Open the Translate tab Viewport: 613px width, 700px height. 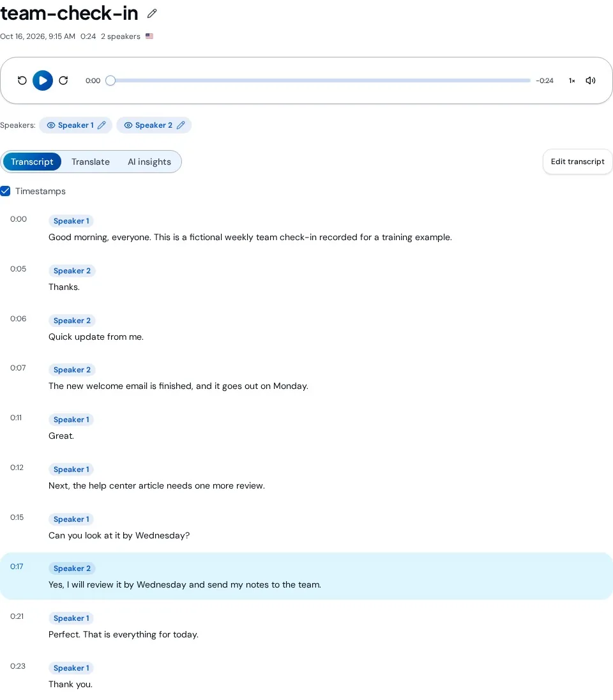[91, 162]
